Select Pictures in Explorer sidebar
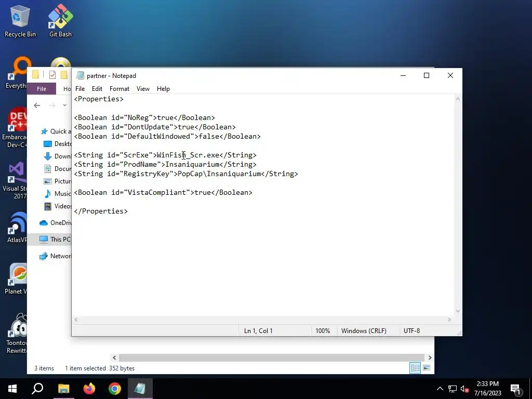The height and width of the screenshot is (399, 532). point(58,181)
